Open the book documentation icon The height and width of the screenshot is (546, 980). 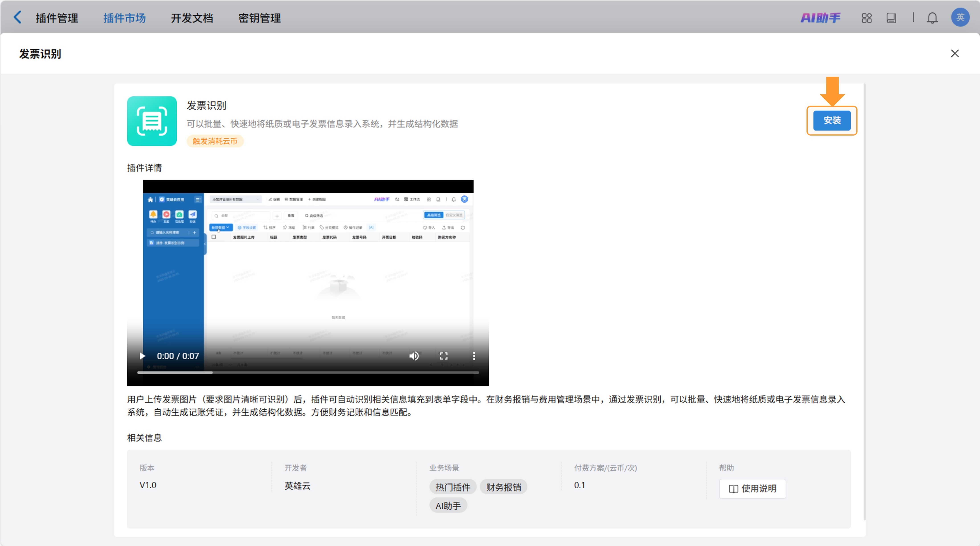click(891, 18)
